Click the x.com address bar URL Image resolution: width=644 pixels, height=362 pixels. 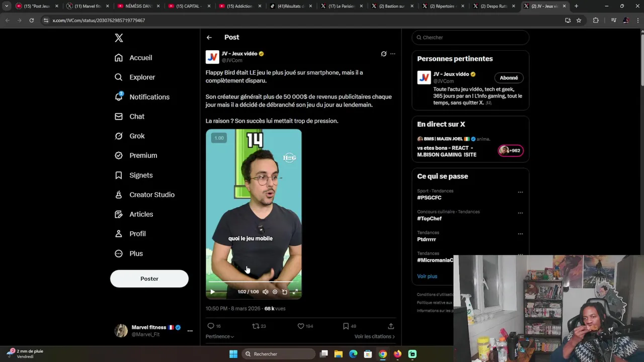(x=99, y=21)
